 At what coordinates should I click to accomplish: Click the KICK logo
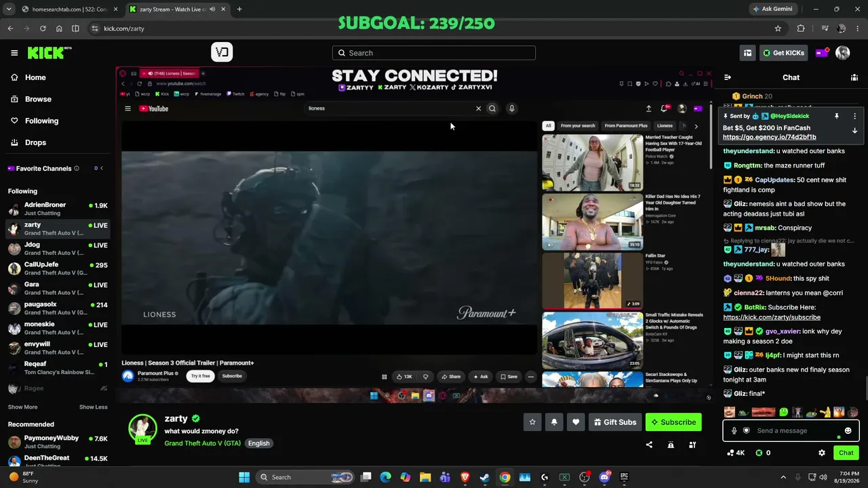click(x=50, y=53)
